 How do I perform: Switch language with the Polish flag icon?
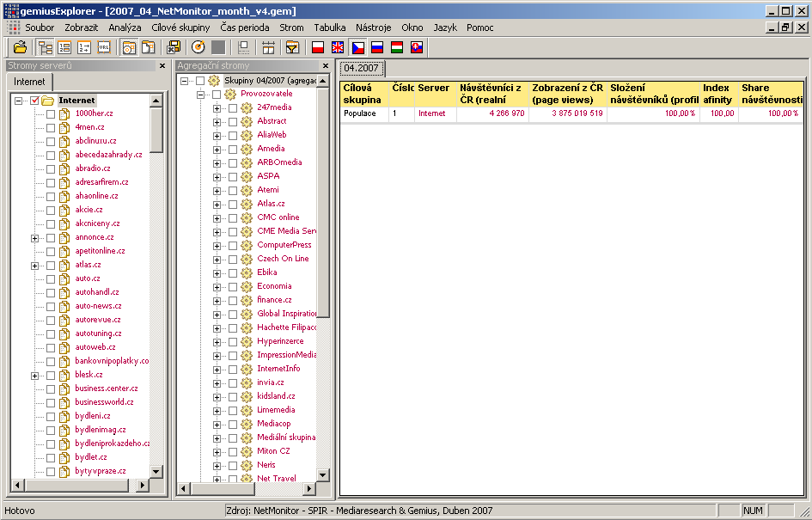(x=318, y=47)
